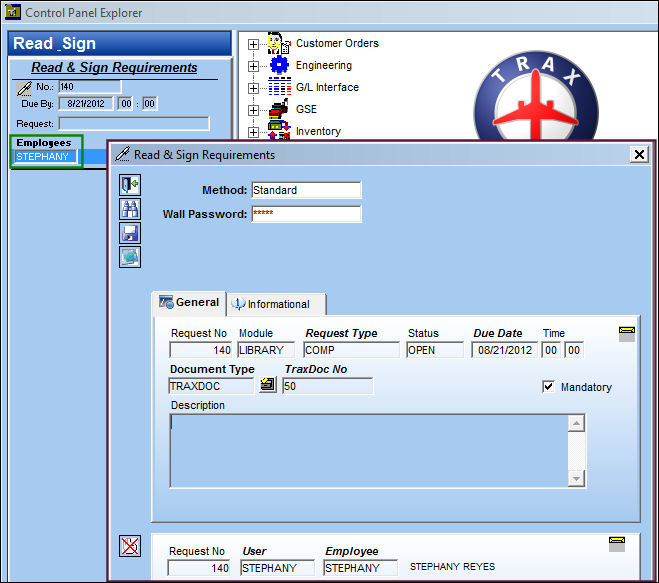659x583 pixels.
Task: Switch to the Informational tab
Action: (x=277, y=304)
